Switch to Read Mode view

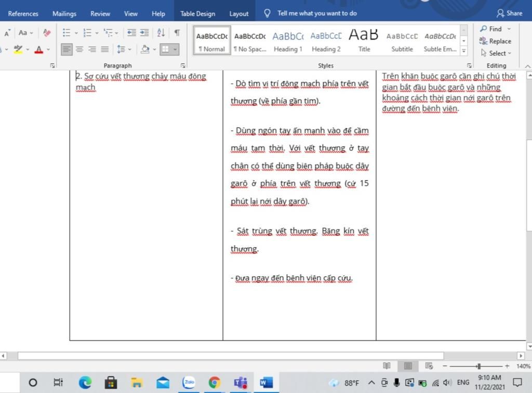[387, 366]
